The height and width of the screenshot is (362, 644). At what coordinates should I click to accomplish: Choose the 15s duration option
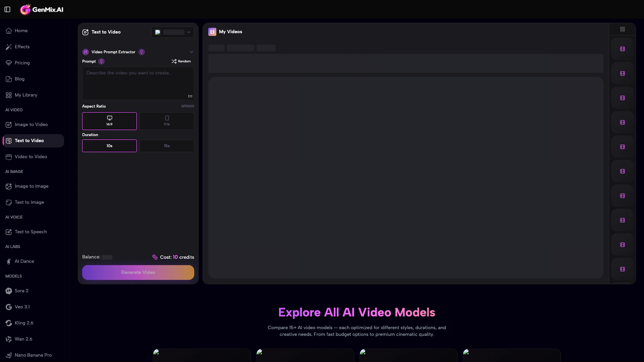167,146
